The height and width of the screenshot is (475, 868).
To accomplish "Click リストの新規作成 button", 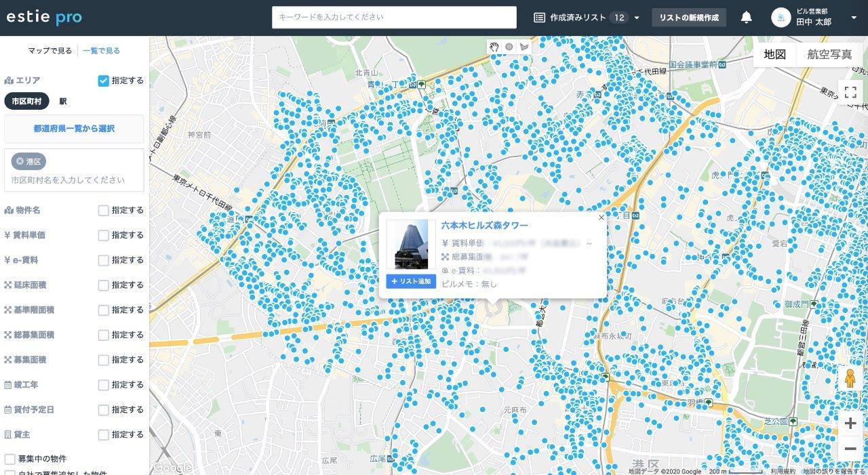I will point(689,18).
